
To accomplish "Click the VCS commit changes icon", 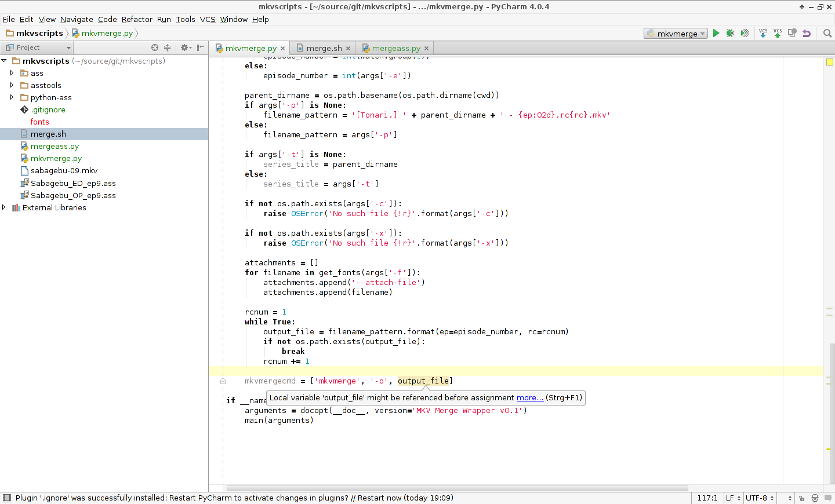I will click(x=778, y=33).
